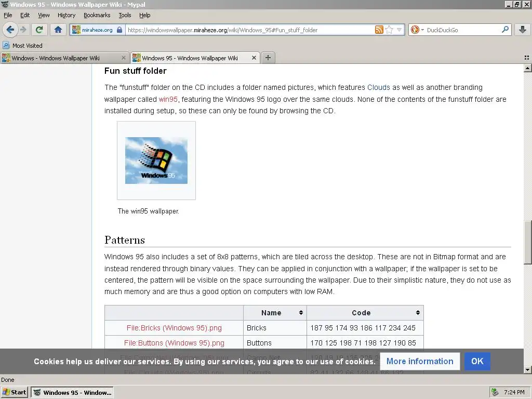Screen dimensions: 532x399
Task: Click the scrollbar up arrow
Action: [x=528, y=69]
